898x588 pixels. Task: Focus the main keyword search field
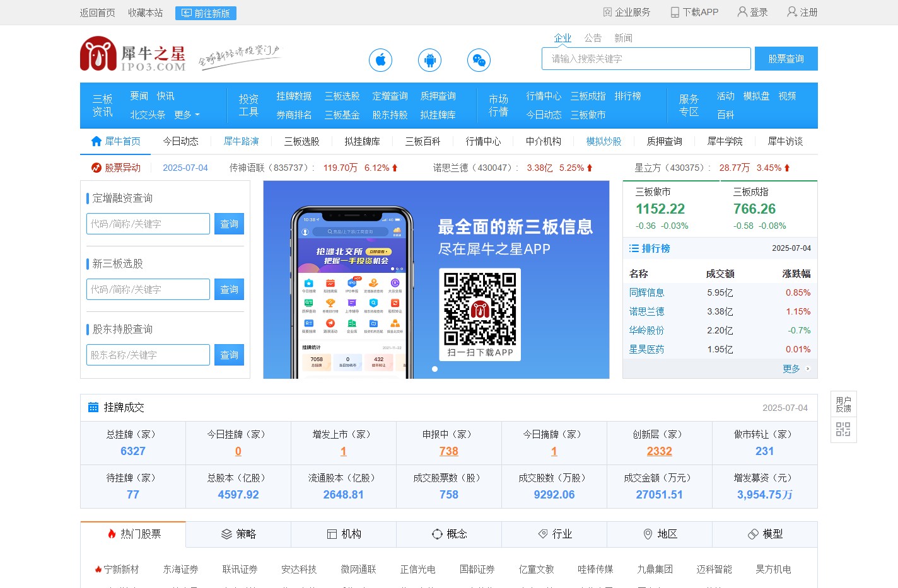pyautogui.click(x=646, y=59)
